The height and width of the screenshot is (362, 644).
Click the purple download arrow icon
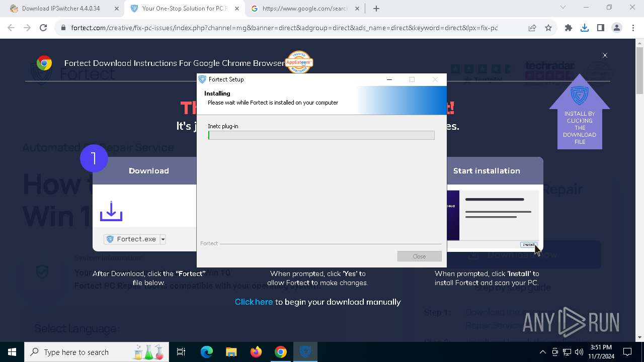pyautogui.click(x=111, y=211)
